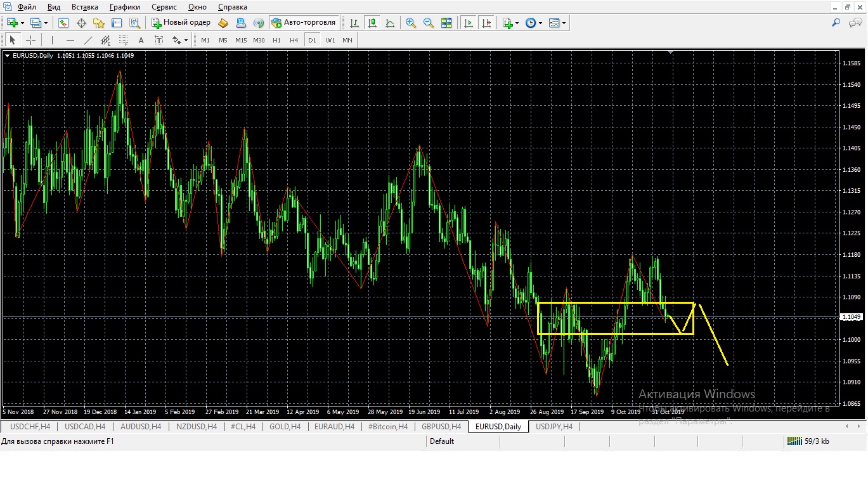Screen dimensions: 868x487
Task: Switch to the GOLD,H4 chart tab
Action: [285, 427]
